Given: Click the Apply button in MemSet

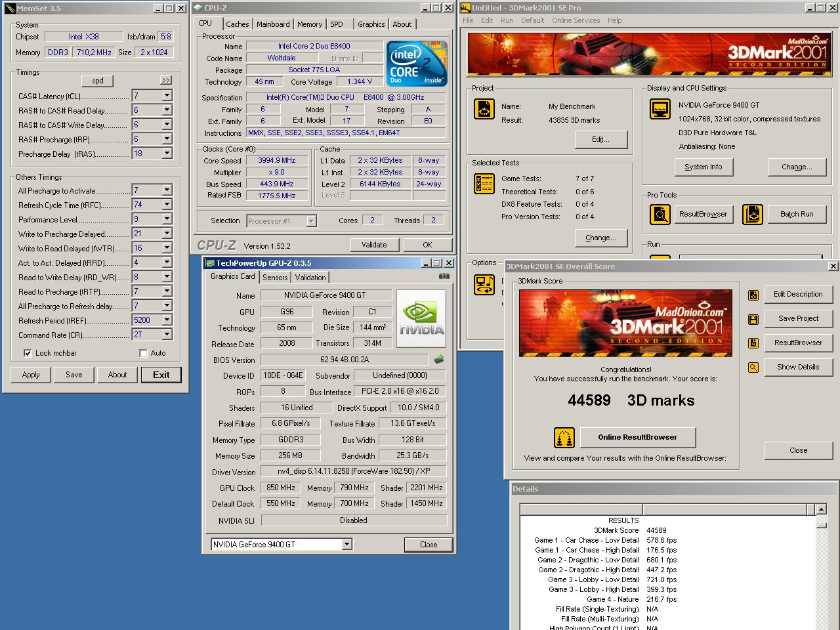Looking at the screenshot, I should [31, 375].
